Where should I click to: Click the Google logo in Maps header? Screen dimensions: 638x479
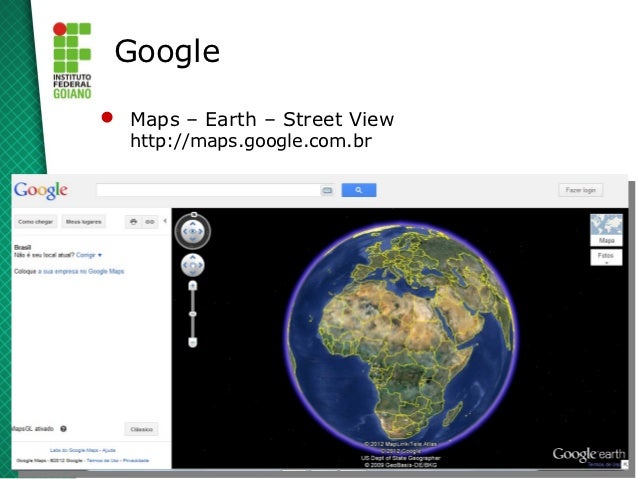41,190
